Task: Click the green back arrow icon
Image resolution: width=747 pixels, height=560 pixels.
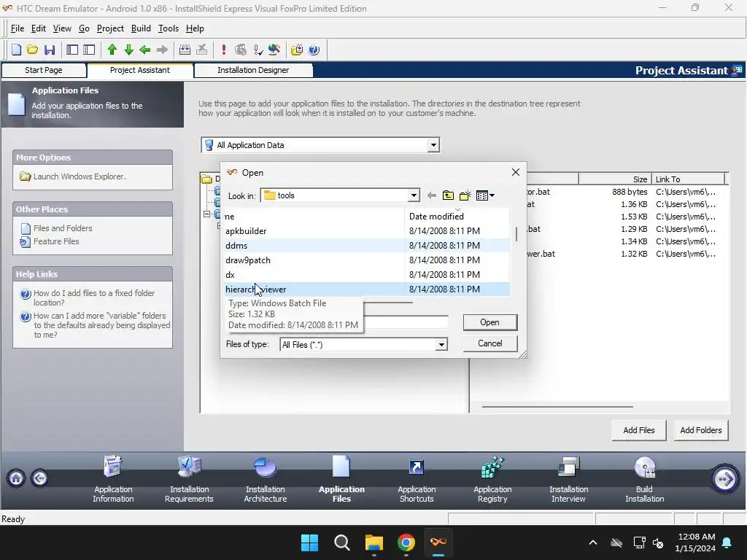Action: [145, 50]
